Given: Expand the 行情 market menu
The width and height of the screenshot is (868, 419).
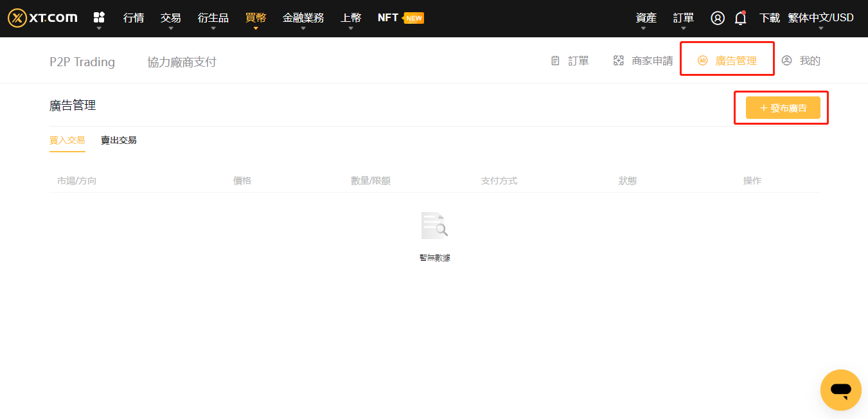Looking at the screenshot, I should (x=134, y=18).
